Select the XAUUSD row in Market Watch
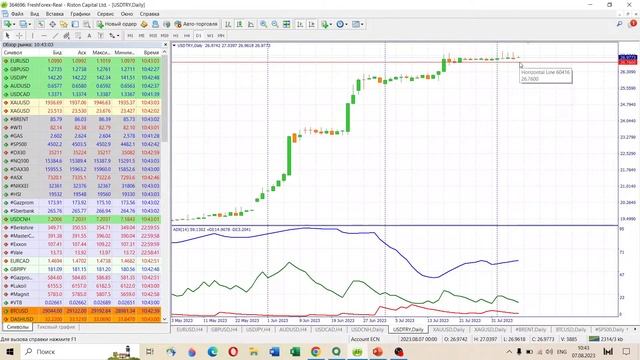The image size is (640, 360). (x=82, y=102)
